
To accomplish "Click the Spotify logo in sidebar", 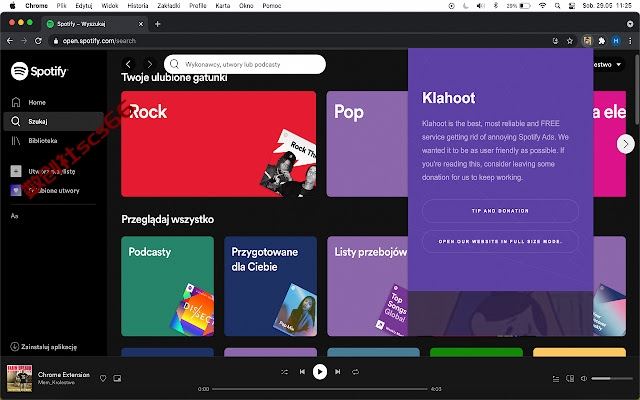I will tap(39, 71).
